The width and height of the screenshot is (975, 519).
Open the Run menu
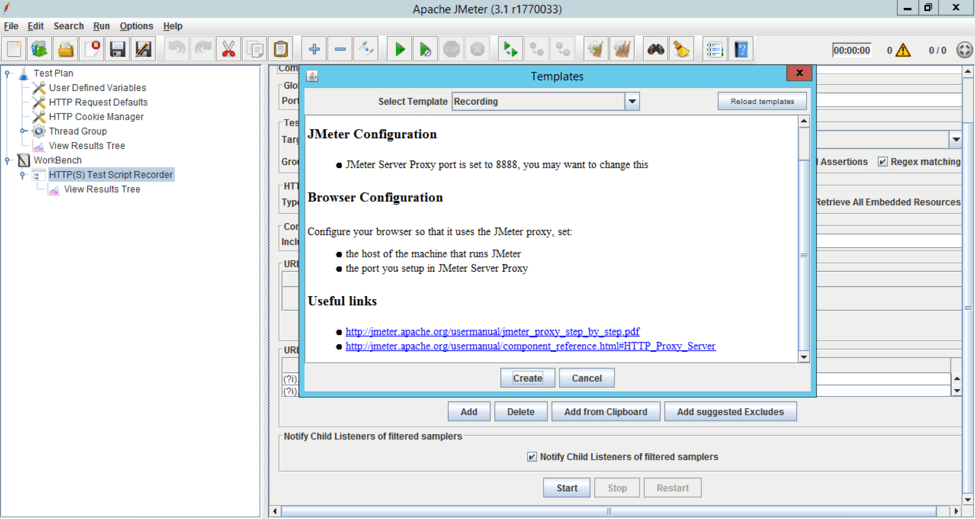(x=101, y=26)
